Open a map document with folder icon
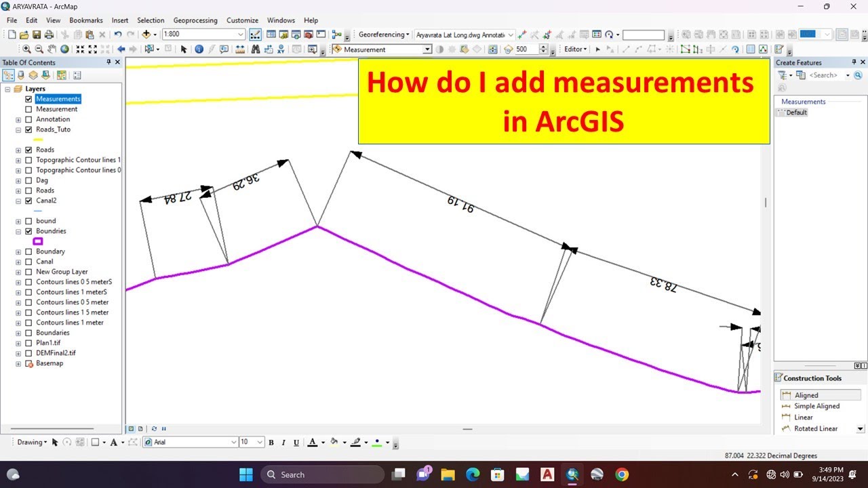The width and height of the screenshot is (868, 488). tap(24, 35)
